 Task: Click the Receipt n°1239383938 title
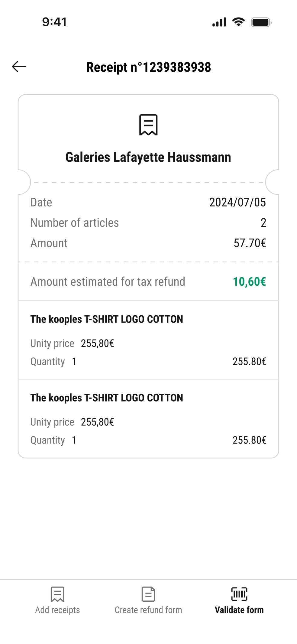[148, 67]
